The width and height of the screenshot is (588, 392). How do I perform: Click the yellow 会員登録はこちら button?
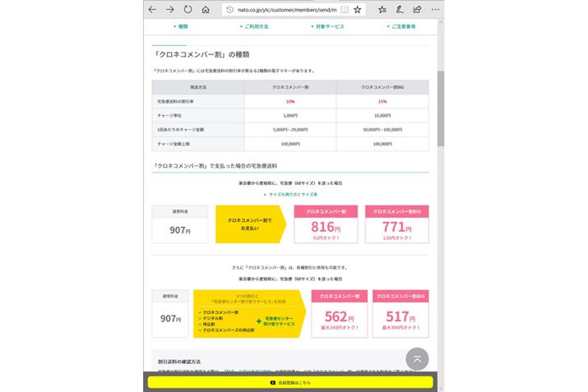(x=289, y=382)
